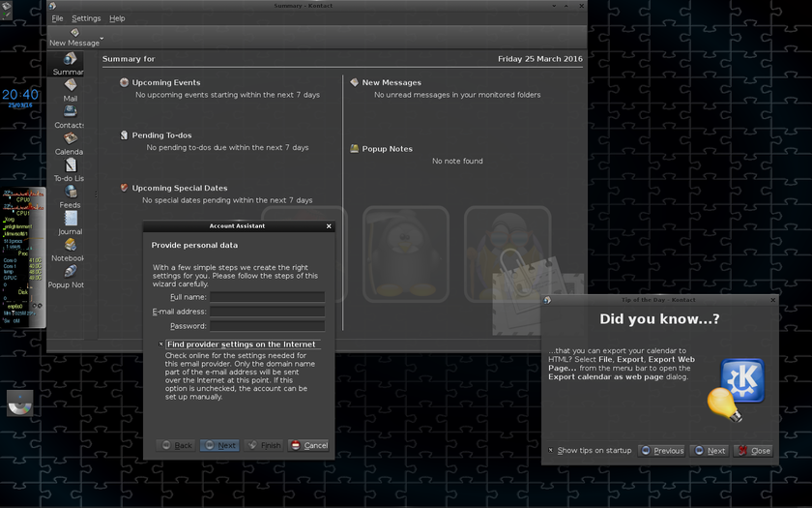Click the Pending To-dos icon

(x=124, y=134)
